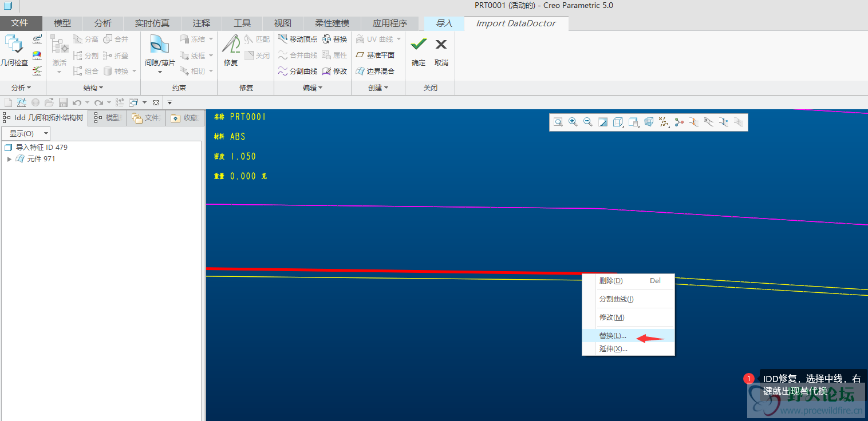Open the quick access toolbar customize arrow
This screenshot has height=421, width=868.
(169, 102)
